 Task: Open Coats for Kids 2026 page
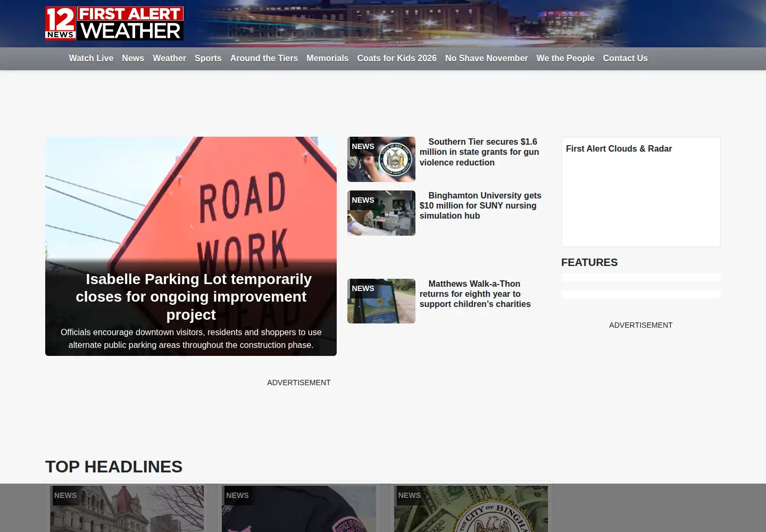point(397,58)
